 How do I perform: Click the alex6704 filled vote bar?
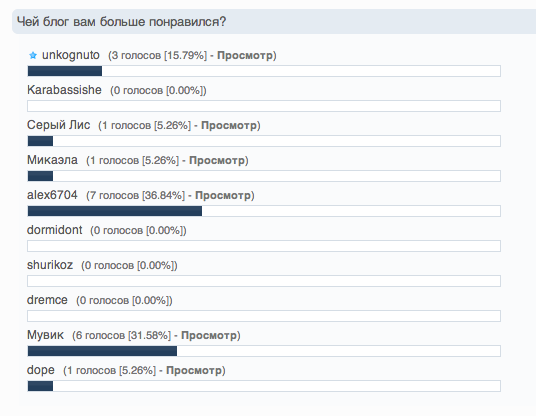115,211
